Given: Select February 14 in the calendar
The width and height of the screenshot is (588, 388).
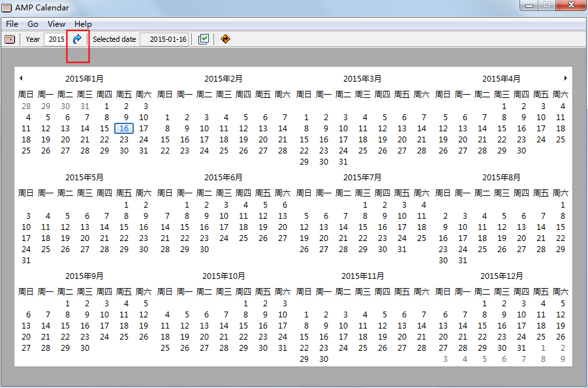Looking at the screenshot, I should click(283, 129).
